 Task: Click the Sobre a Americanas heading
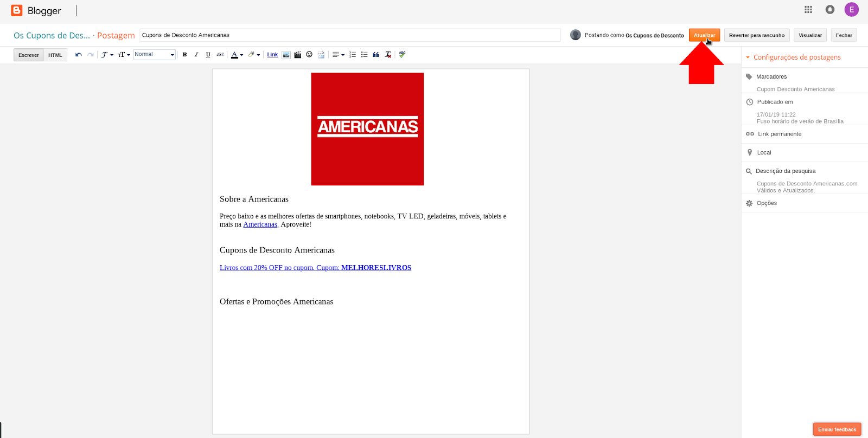point(254,199)
